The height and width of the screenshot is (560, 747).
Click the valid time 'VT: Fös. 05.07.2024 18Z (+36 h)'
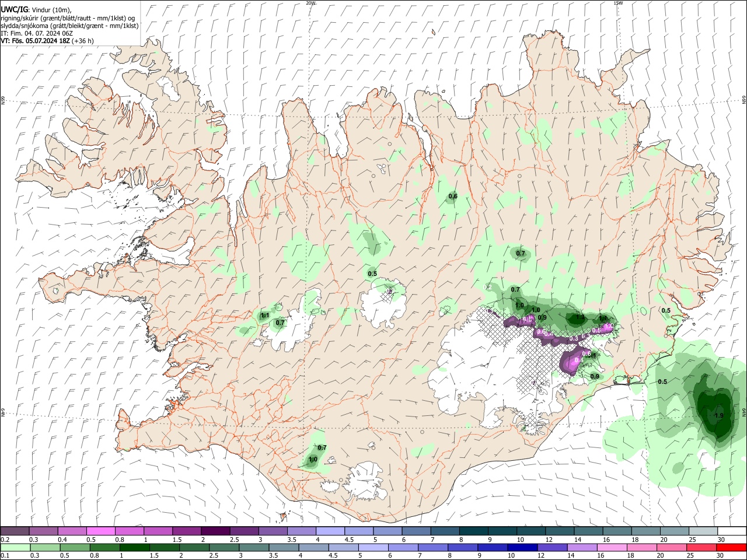[47, 41]
